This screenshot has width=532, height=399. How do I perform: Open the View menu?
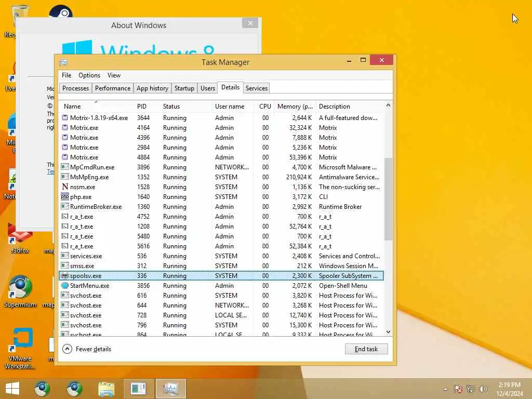[114, 75]
